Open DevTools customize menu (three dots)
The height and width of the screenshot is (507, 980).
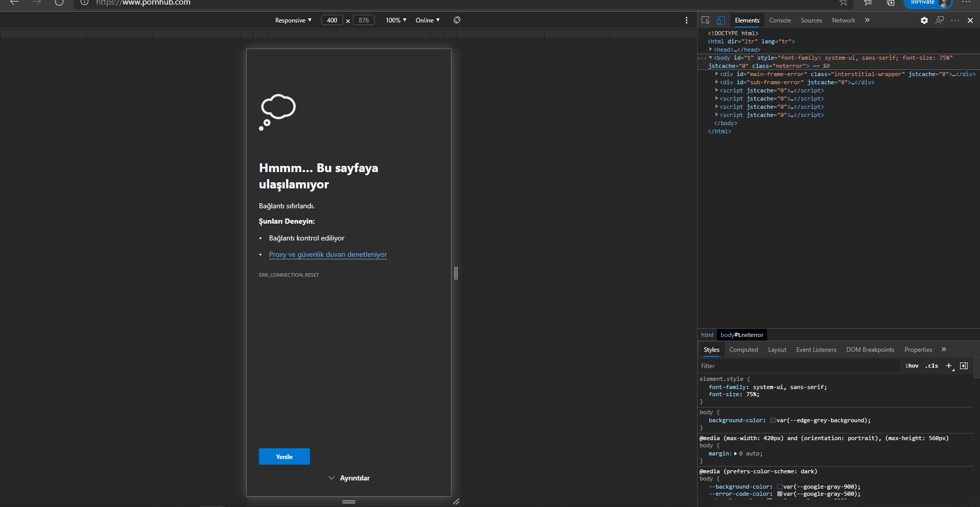[955, 20]
